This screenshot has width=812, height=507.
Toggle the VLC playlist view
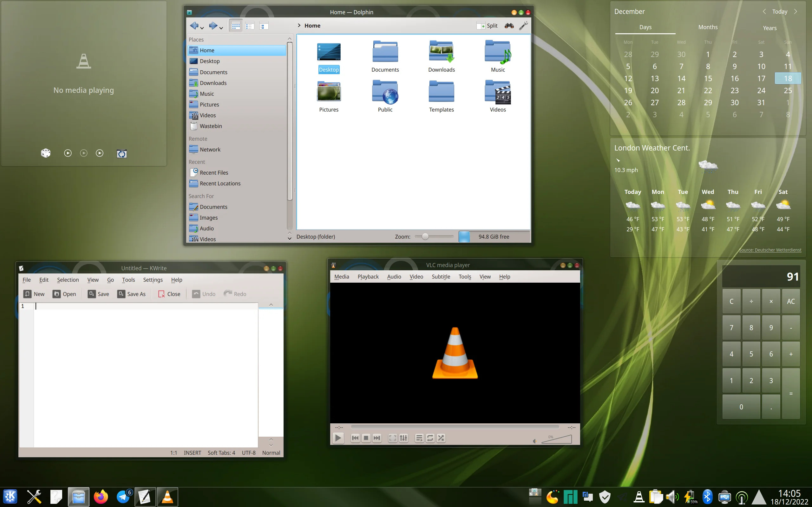point(419,438)
